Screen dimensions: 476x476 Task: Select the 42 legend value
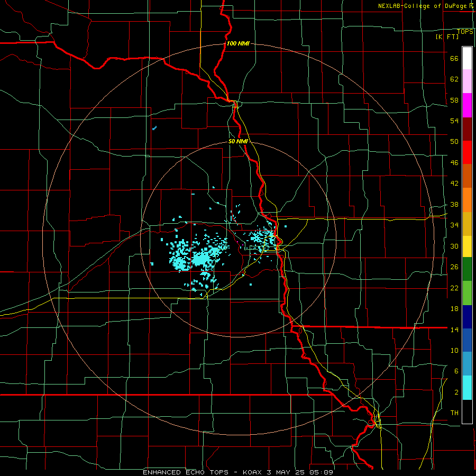454,183
